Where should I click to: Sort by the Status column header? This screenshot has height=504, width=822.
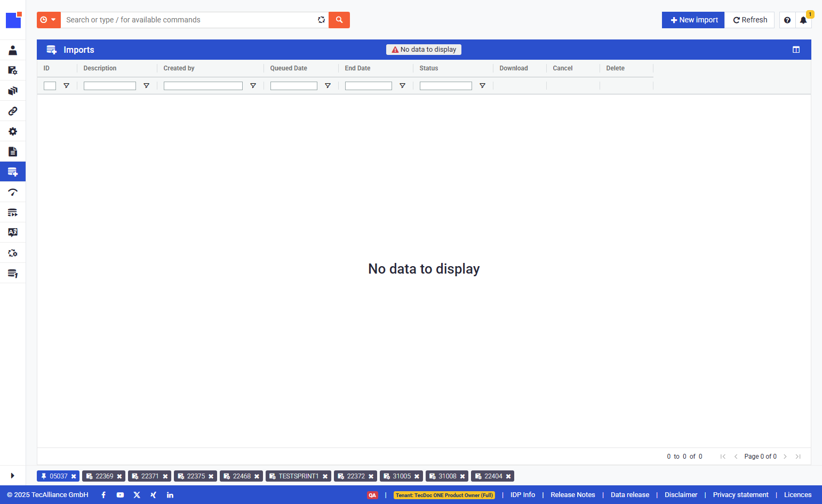(429, 68)
